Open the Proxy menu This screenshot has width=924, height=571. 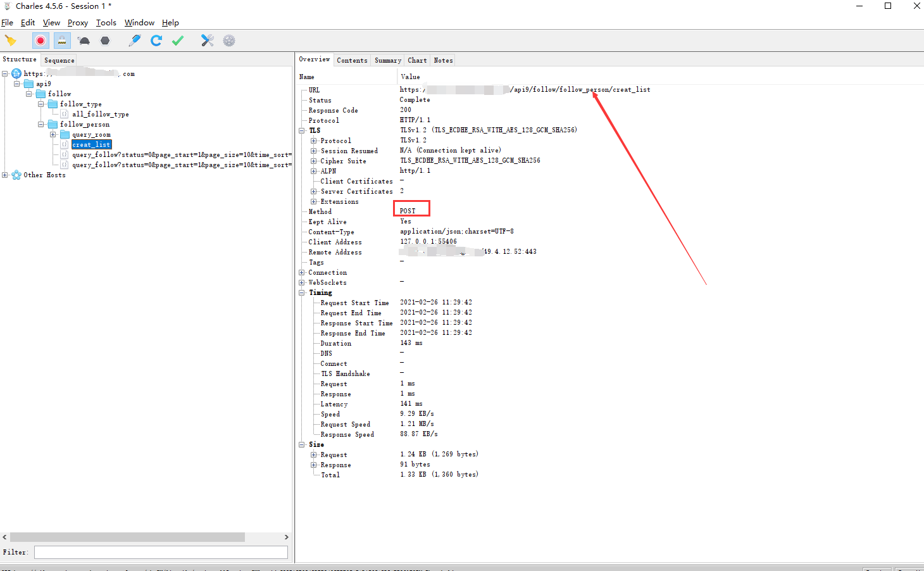pos(78,22)
